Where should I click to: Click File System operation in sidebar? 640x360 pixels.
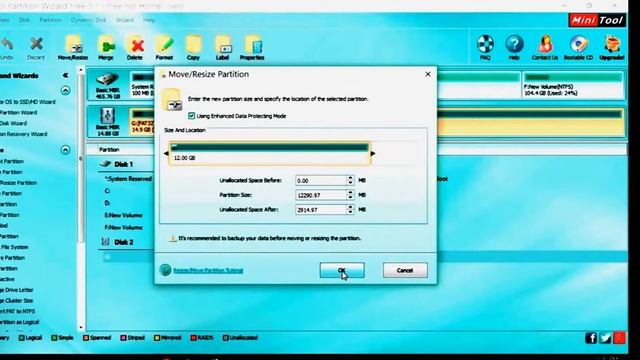(x=14, y=247)
